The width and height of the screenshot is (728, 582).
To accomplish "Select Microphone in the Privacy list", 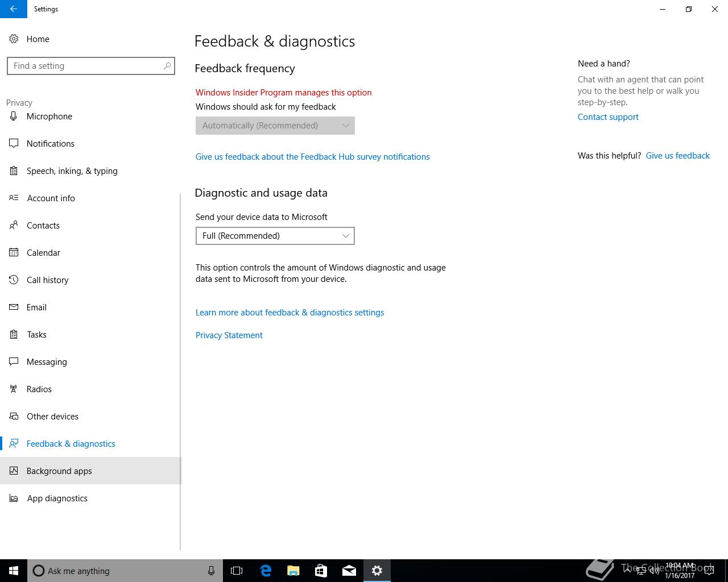I will pos(91,117).
